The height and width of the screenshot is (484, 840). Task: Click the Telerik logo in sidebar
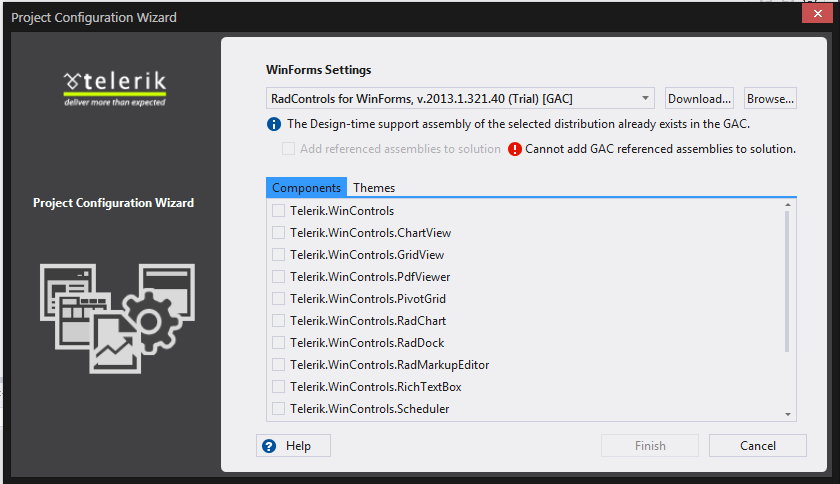pyautogui.click(x=115, y=85)
